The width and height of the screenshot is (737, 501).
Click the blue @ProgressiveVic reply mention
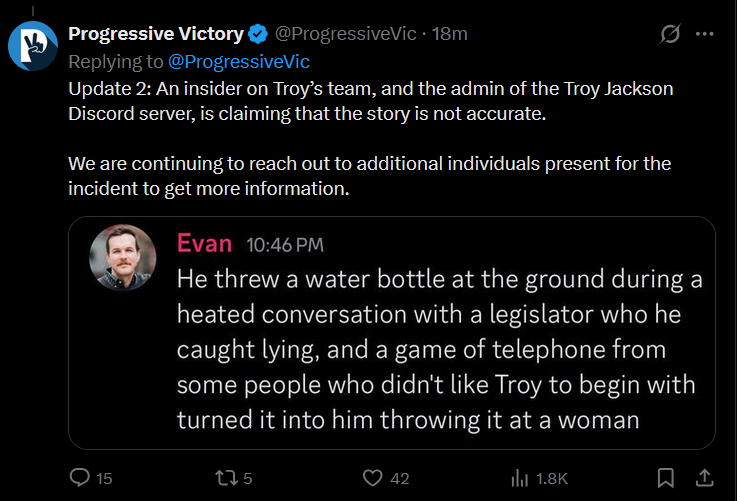(x=239, y=62)
